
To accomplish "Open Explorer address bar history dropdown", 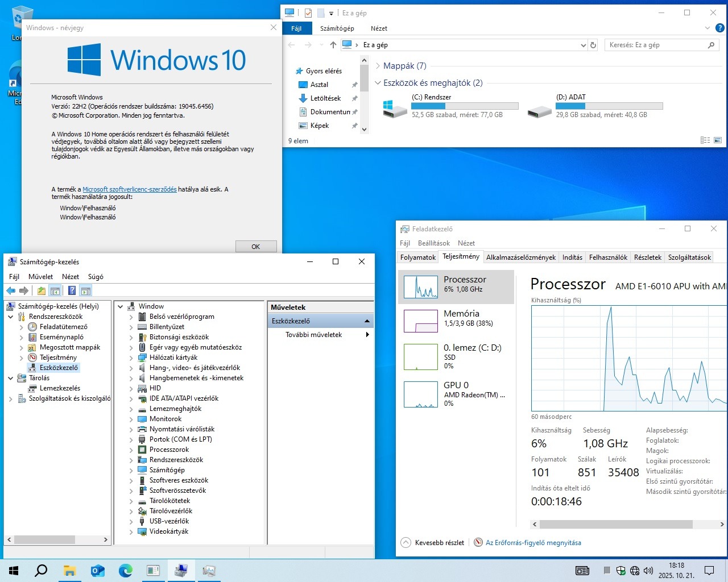I will pos(583,45).
